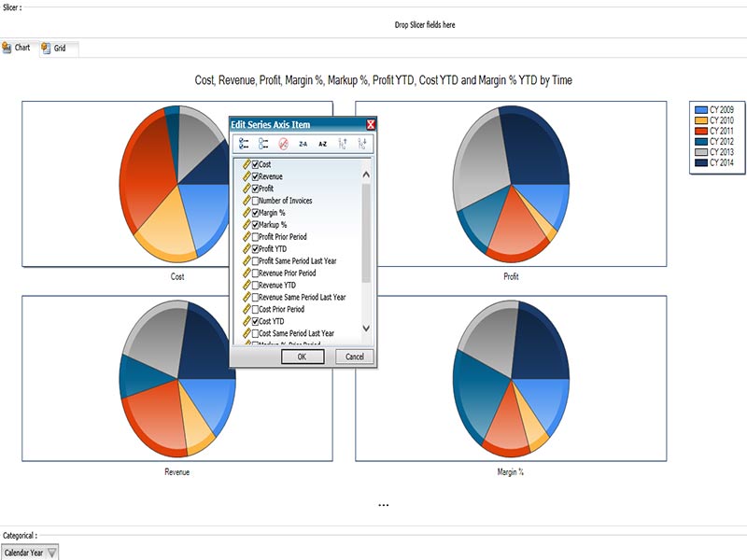Click the red clear filter icon
Viewport: 747px width, 560px height.
pyautogui.click(x=284, y=144)
